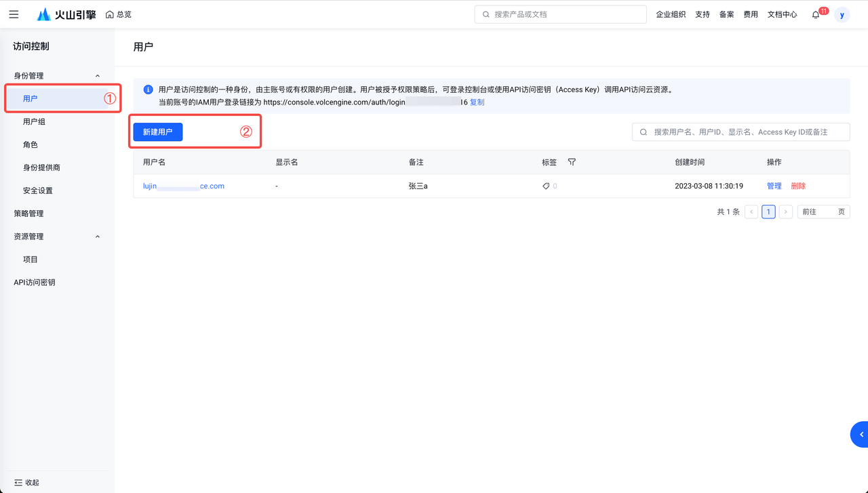This screenshot has height=493, width=868.
Task: Open the 标签 filter funnel icon
Action: tap(572, 162)
